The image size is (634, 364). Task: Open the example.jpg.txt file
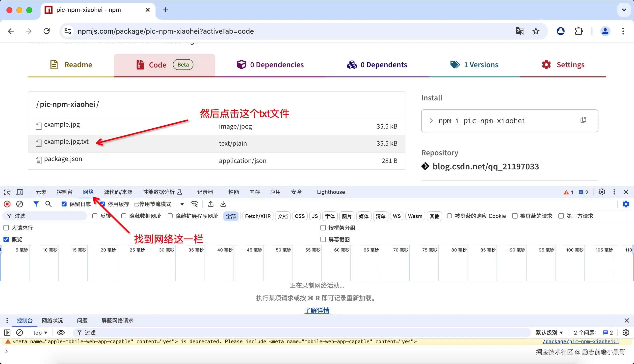point(66,141)
